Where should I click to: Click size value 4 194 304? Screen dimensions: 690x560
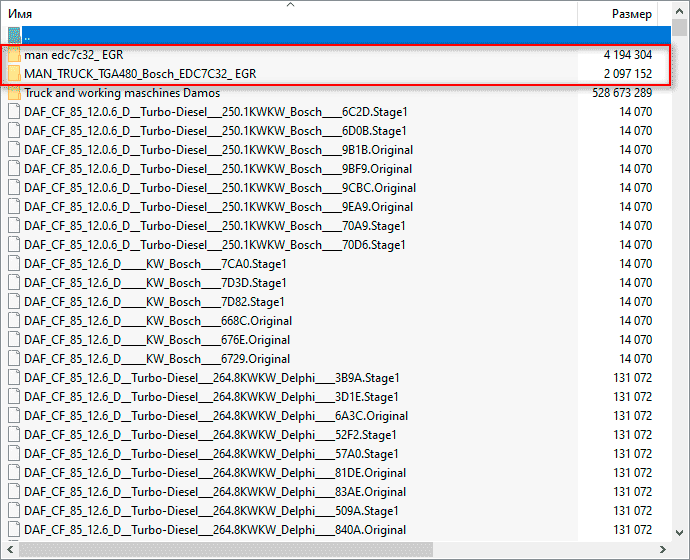pos(628,55)
